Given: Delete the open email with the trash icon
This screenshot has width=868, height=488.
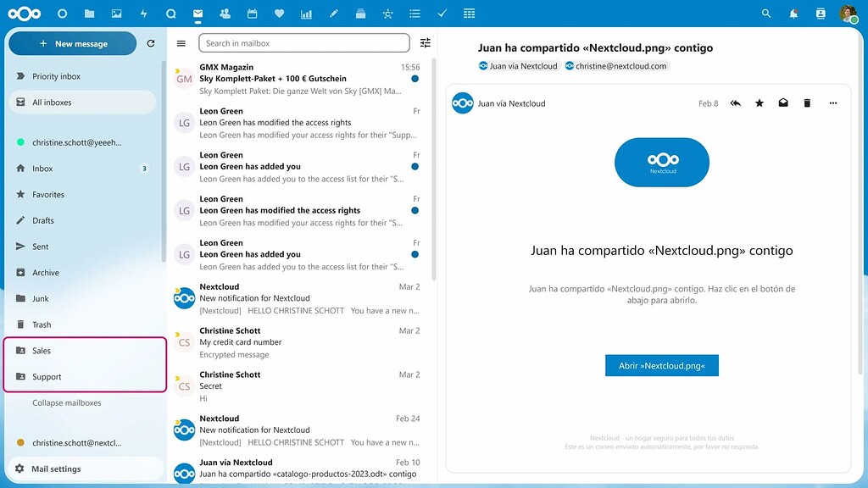Looking at the screenshot, I should click(x=806, y=103).
